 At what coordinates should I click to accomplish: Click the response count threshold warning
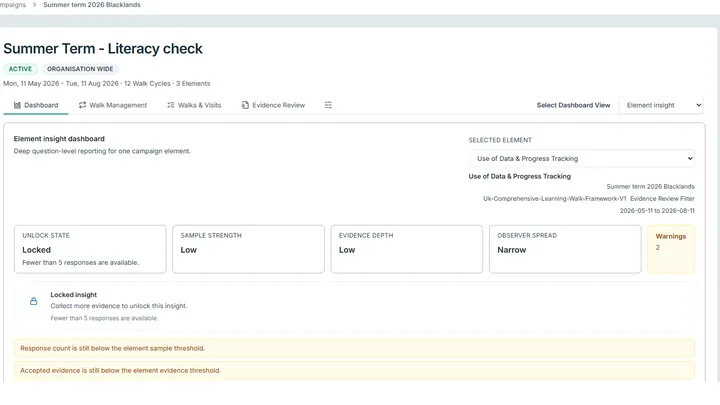point(354,349)
